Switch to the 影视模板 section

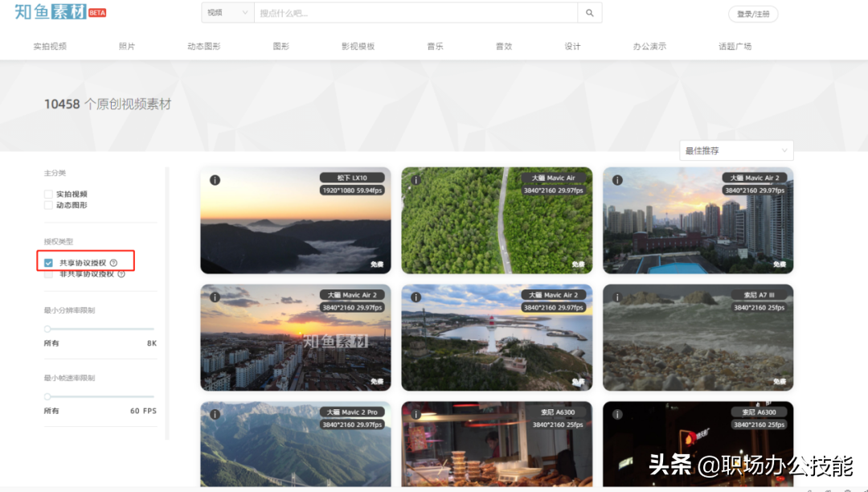click(357, 47)
